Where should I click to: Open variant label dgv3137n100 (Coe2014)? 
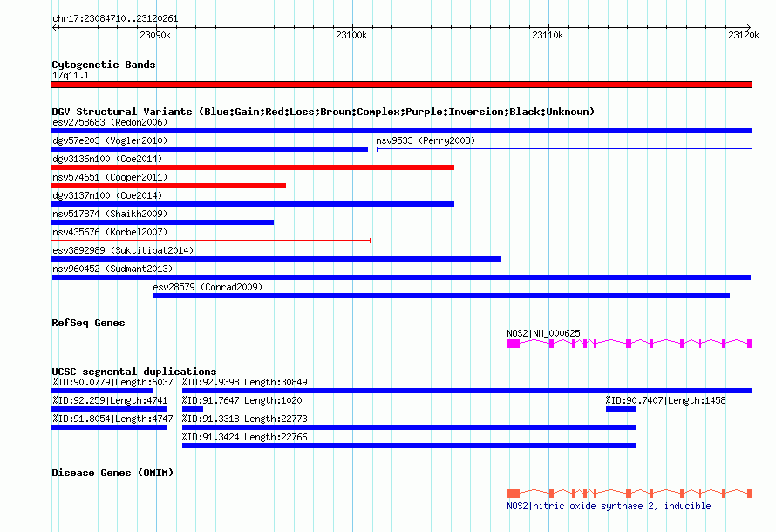click(107, 195)
